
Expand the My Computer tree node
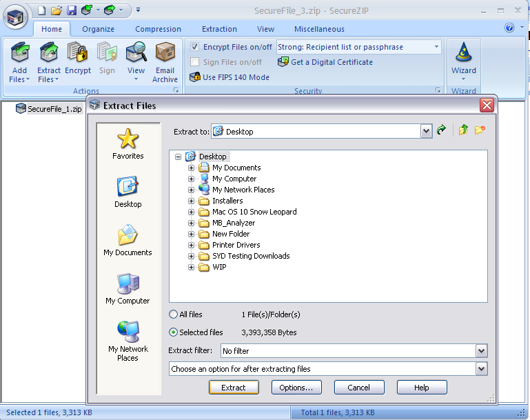click(192, 179)
